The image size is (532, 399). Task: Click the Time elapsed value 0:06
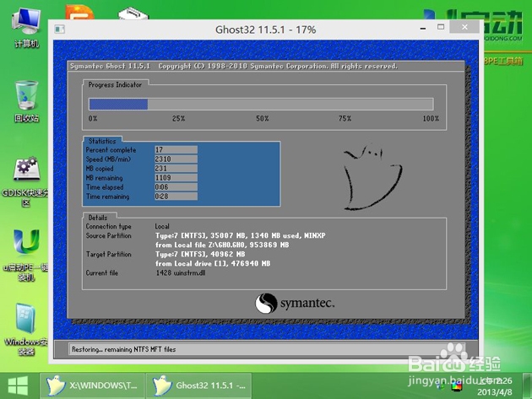(x=176, y=187)
